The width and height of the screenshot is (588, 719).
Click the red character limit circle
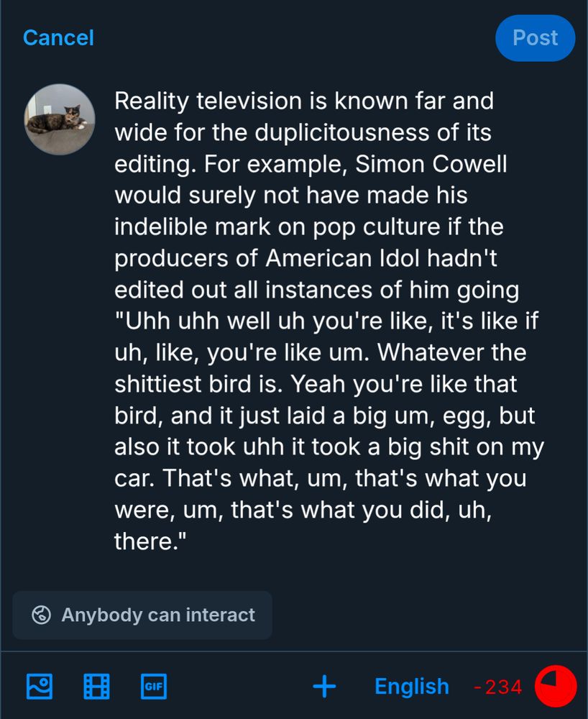pos(555,686)
